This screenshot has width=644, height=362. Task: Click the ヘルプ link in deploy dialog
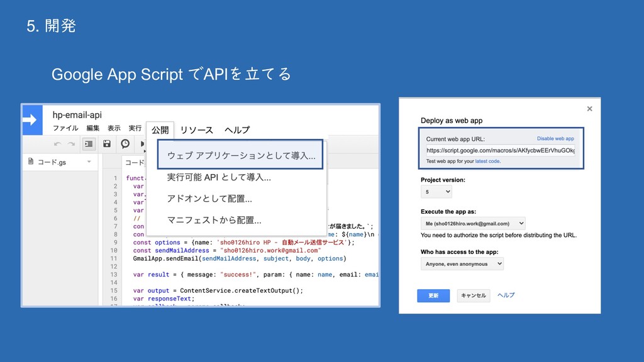pyautogui.click(x=506, y=295)
